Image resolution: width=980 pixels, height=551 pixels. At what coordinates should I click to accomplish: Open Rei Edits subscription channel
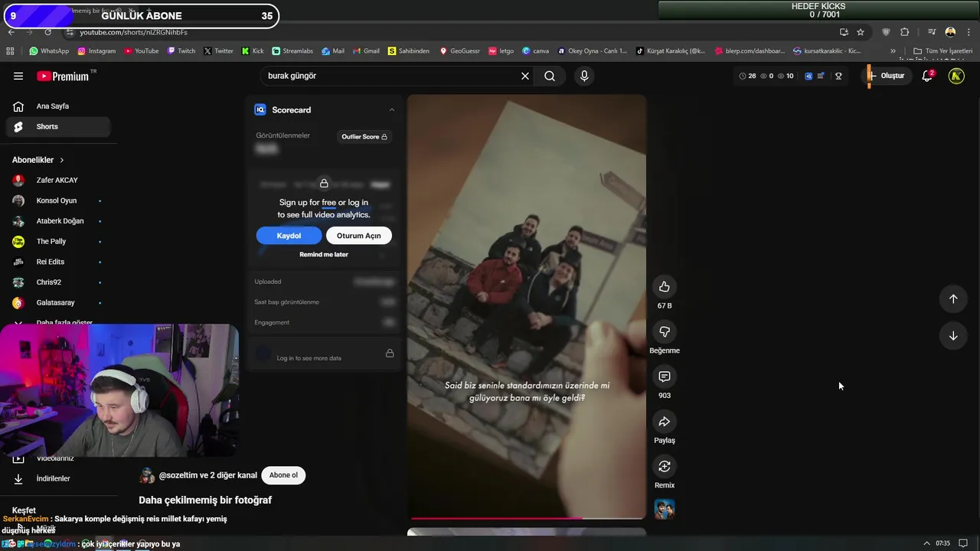pos(57,262)
